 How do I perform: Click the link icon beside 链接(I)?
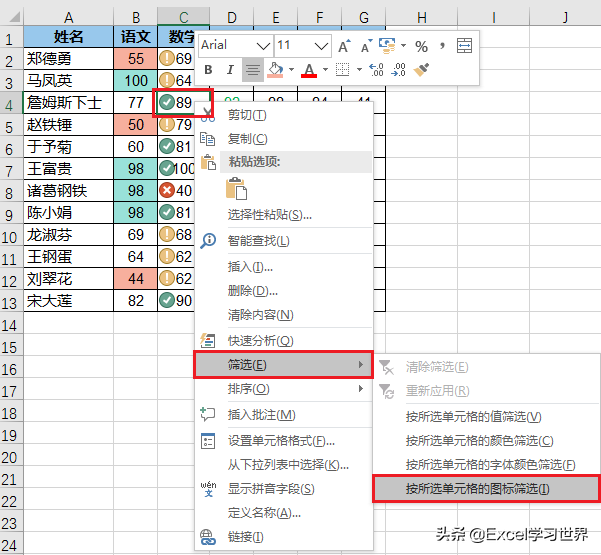click(x=208, y=537)
